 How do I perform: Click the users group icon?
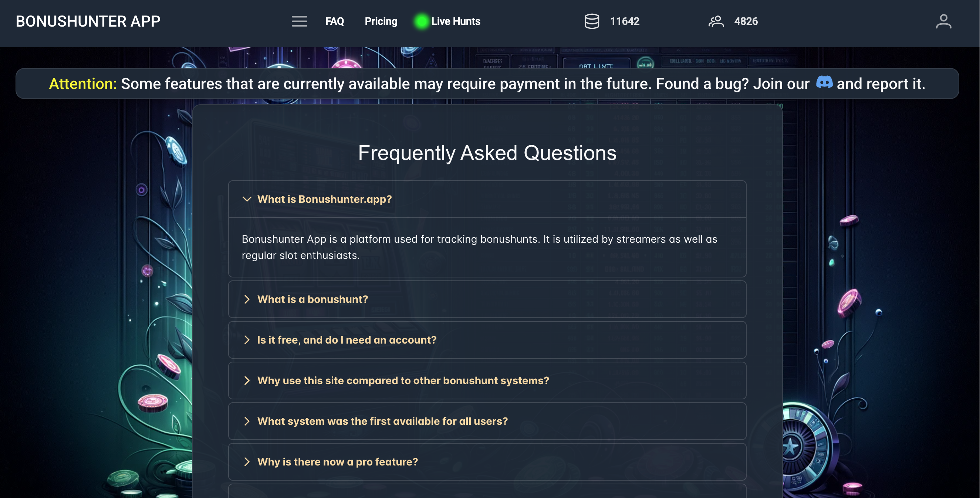(716, 21)
